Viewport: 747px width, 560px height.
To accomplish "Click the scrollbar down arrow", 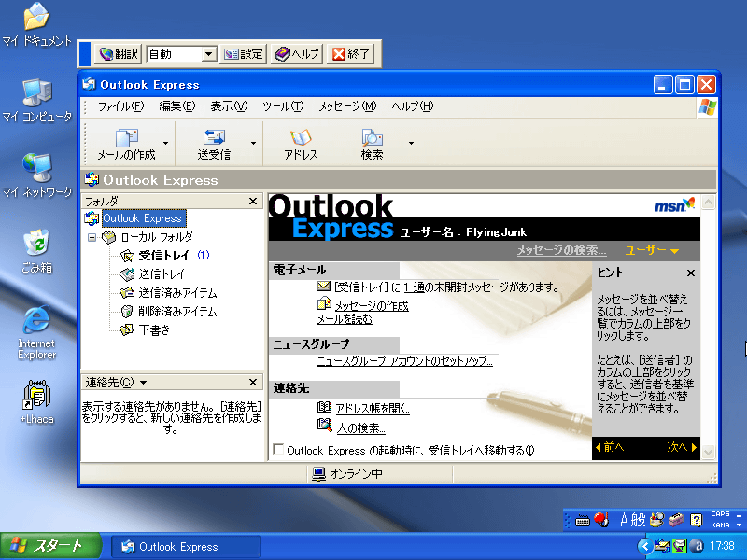I will click(x=709, y=452).
